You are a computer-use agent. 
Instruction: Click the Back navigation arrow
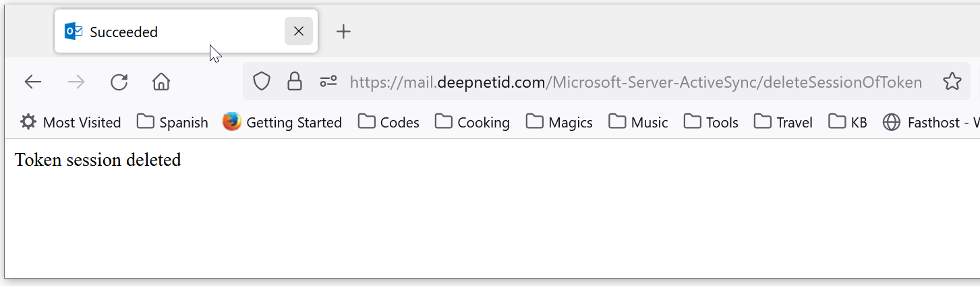pos(33,82)
